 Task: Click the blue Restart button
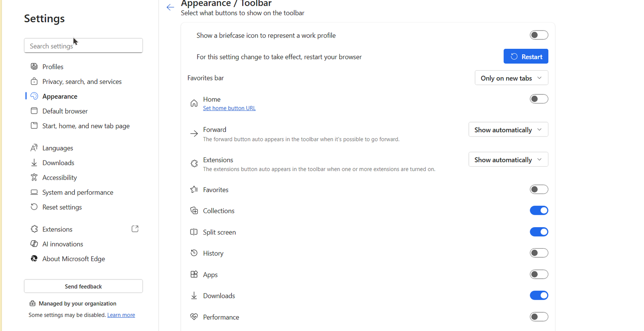pyautogui.click(x=526, y=56)
